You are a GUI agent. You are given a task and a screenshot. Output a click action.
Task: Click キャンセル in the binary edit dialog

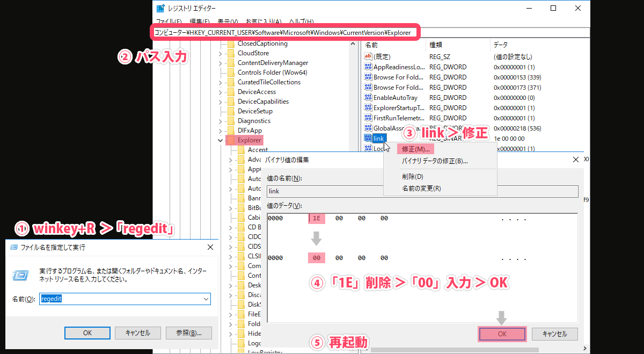[x=555, y=334]
